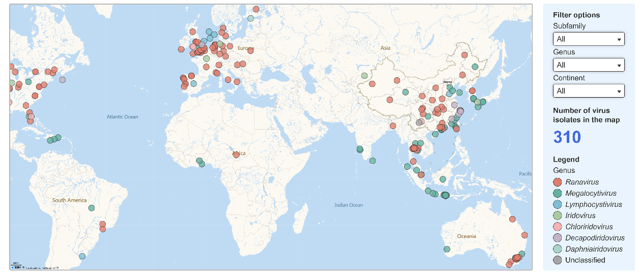Select the blue marker in southern Argentina
The width and height of the screenshot is (644, 274).
82,256
